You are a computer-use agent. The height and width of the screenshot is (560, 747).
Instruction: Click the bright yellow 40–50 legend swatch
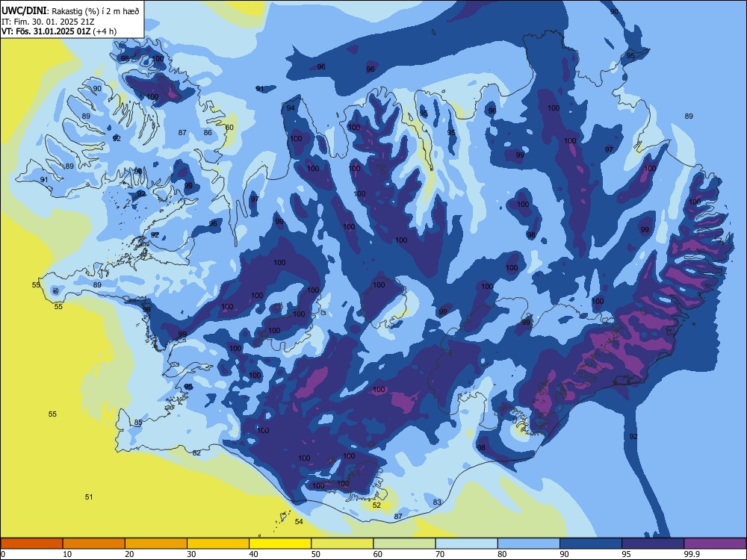(280, 544)
